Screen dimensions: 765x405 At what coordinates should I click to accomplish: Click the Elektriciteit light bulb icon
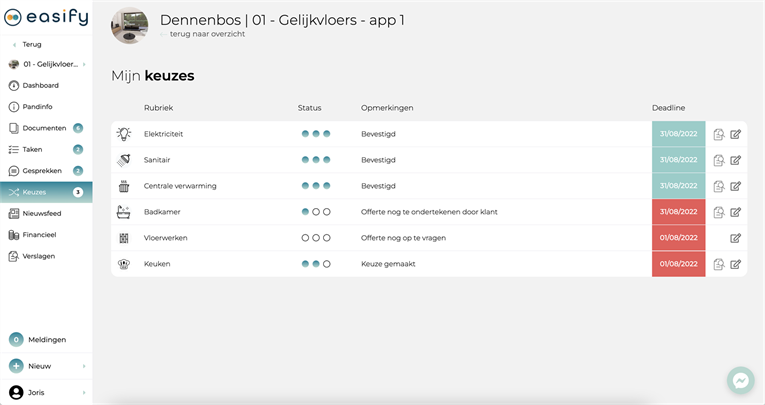124,134
